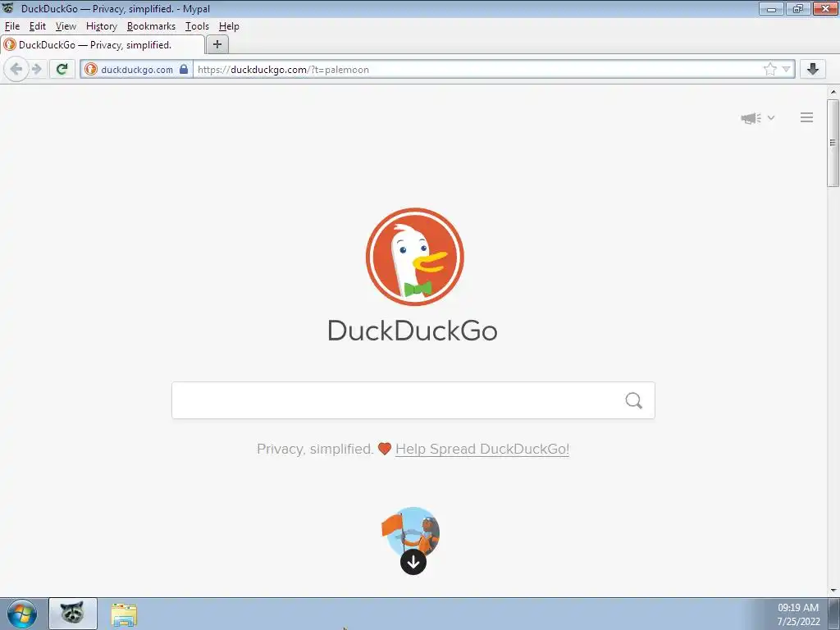Open the File menu
Screen dimensions: 840x630
(11, 26)
